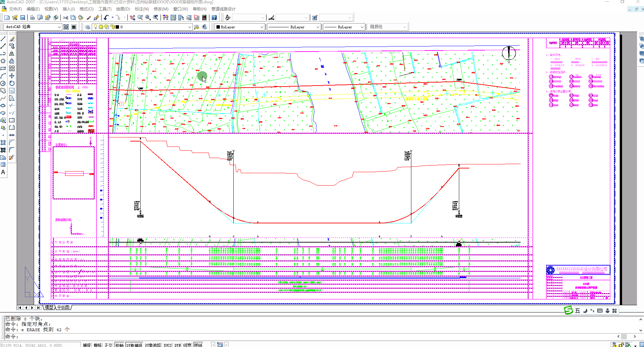Open the Layer Properties Manager icon
The width and height of the screenshot is (644, 347).
(88, 27)
